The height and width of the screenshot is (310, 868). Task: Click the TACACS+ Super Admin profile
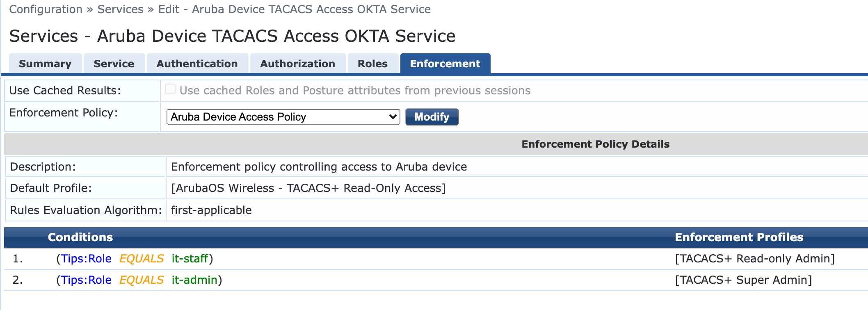(743, 280)
